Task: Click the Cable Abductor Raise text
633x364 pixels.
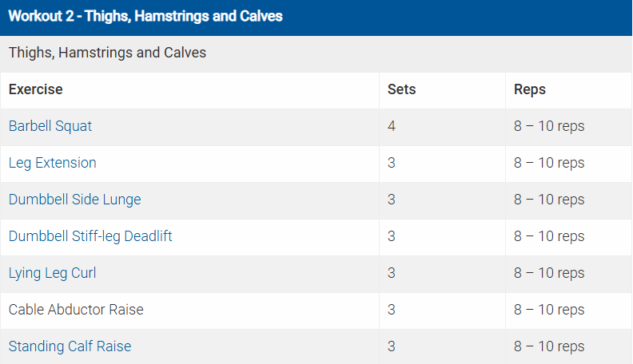Action: pos(76,310)
